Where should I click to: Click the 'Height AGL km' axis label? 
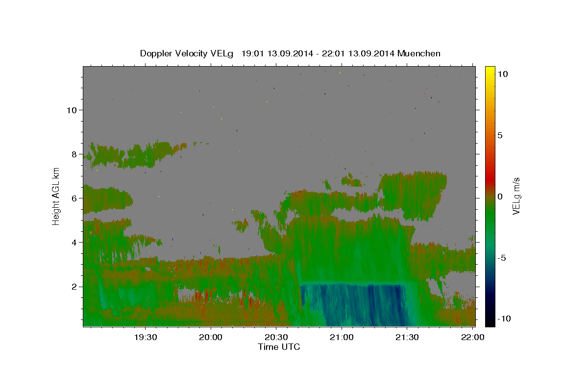[56, 196]
